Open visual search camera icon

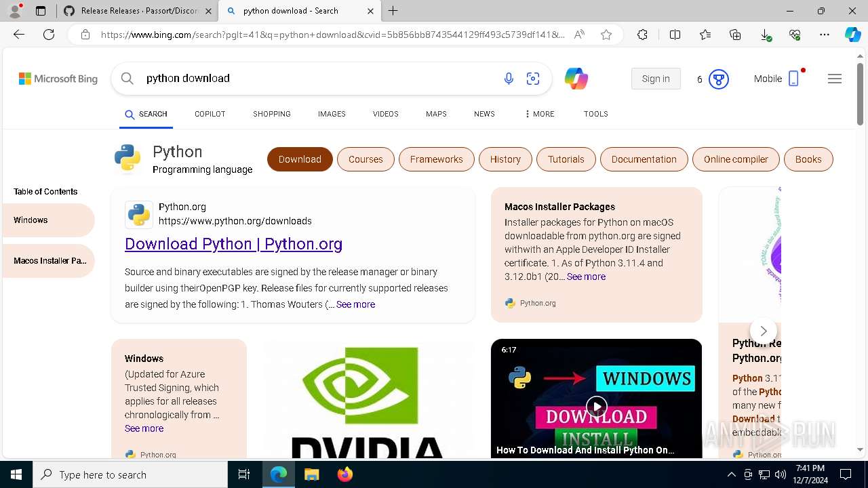click(x=533, y=79)
